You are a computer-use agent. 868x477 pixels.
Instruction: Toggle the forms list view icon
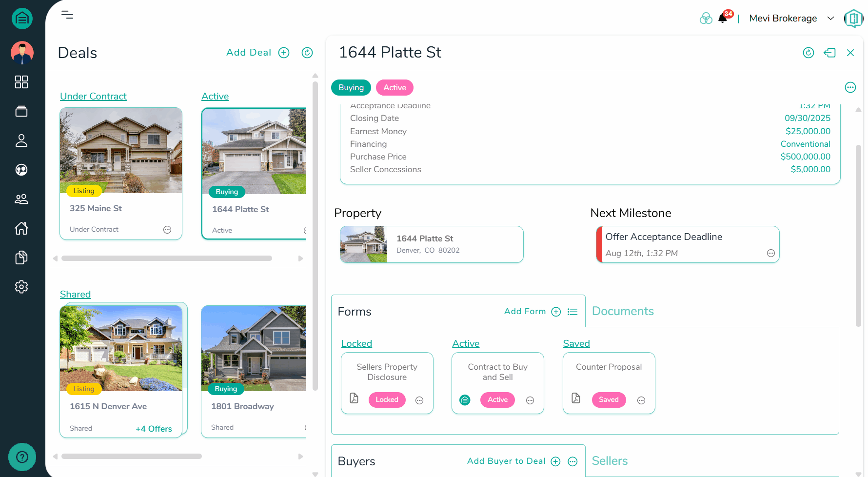[x=572, y=312]
